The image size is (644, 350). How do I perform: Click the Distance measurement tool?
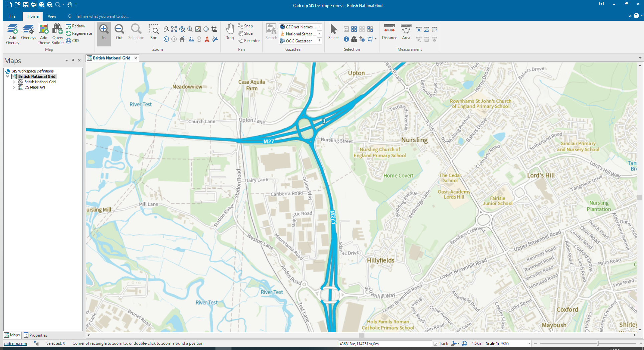(x=389, y=32)
